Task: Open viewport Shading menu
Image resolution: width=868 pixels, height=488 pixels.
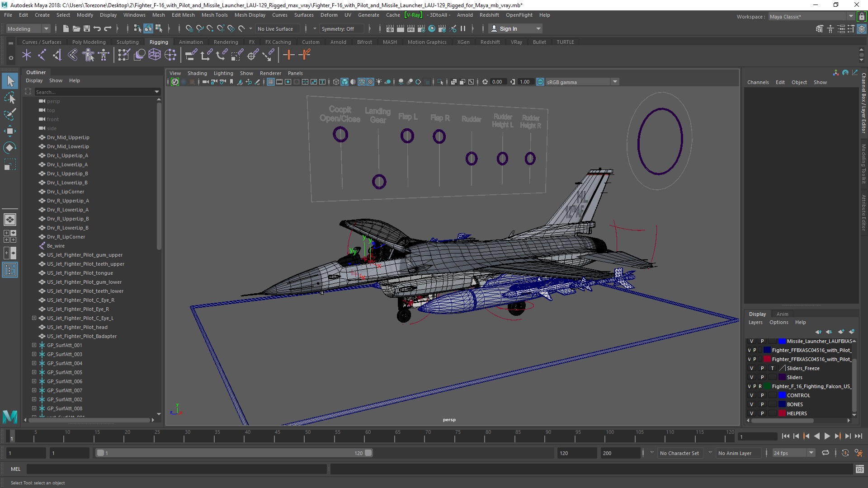Action: [x=197, y=73]
